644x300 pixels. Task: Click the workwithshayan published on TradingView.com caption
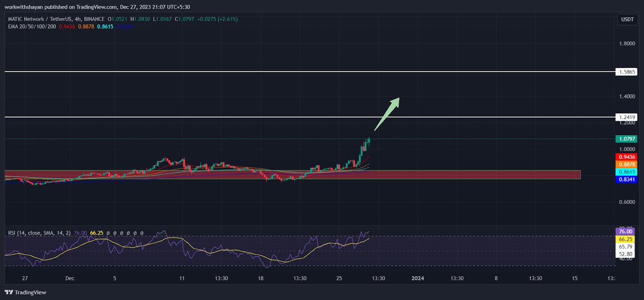click(61, 7)
